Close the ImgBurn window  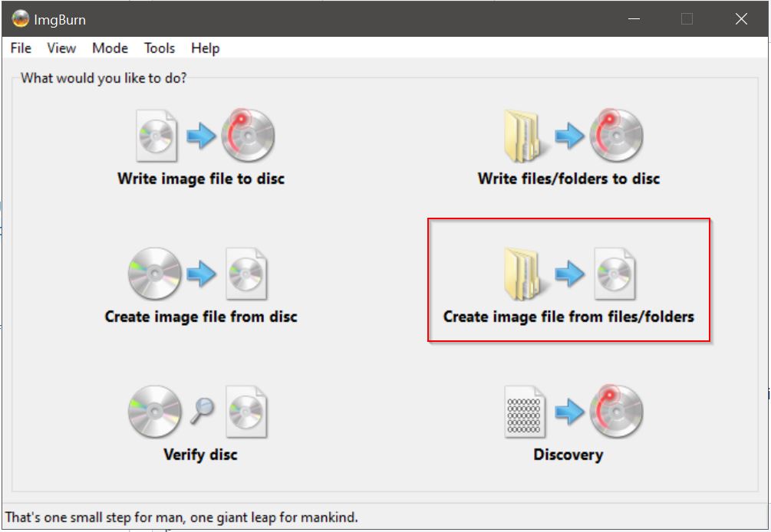pyautogui.click(x=742, y=18)
